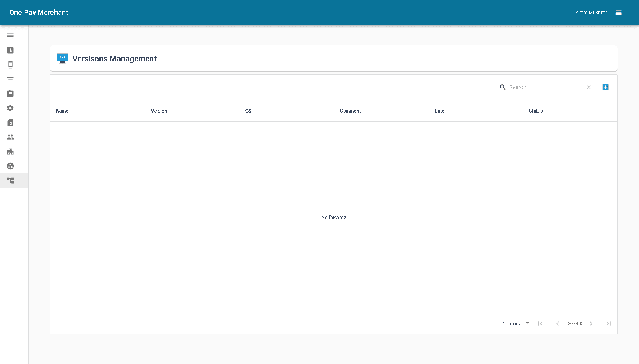Open the search magnifier icon

click(x=502, y=87)
